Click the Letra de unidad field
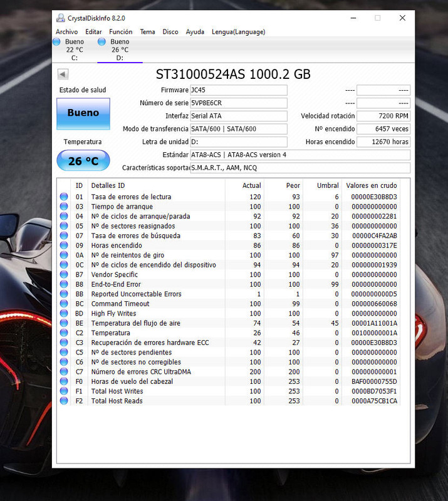This screenshot has height=501, width=448. pos(239,142)
